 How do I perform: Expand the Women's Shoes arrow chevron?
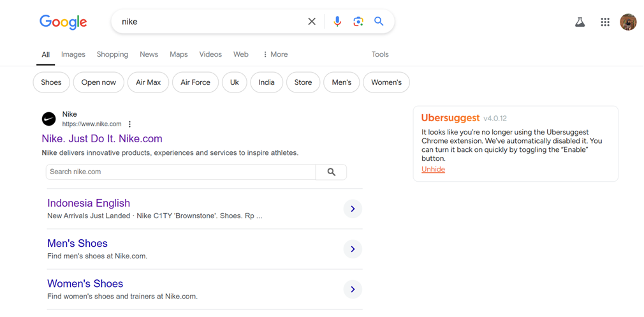[353, 290]
